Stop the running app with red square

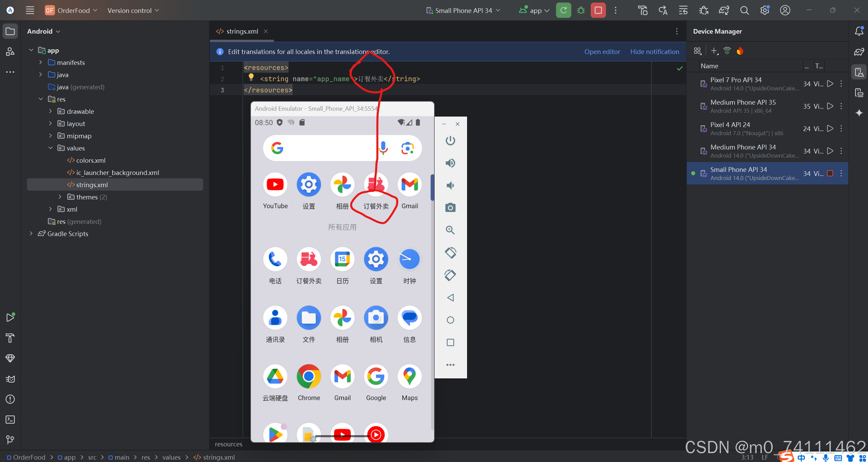598,10
